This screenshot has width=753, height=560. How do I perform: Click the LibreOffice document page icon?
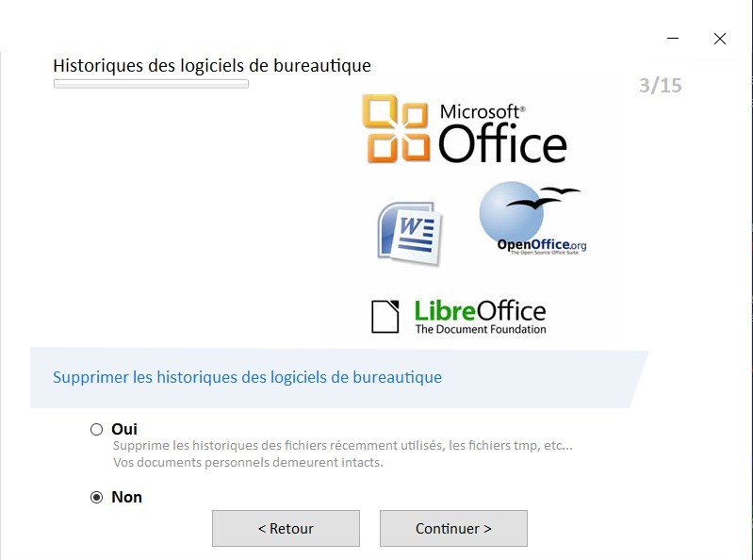pyautogui.click(x=385, y=317)
